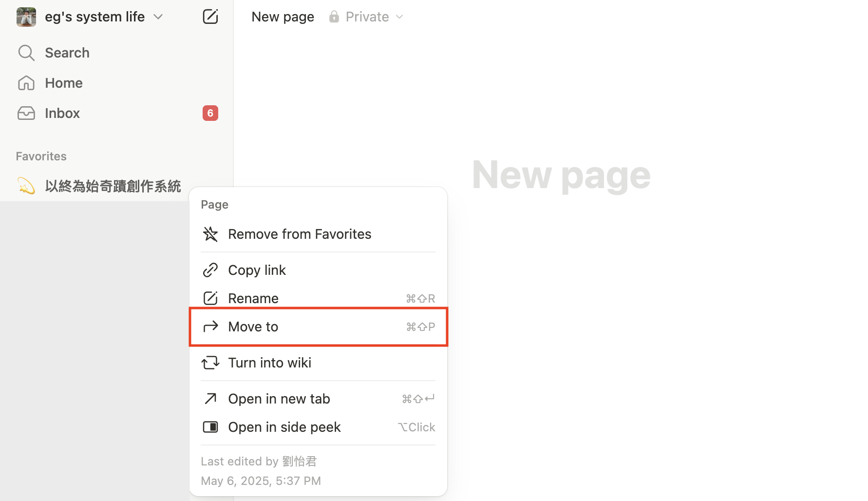Click the Open in side peek icon
This screenshot has height=501, width=868.
[x=210, y=427]
